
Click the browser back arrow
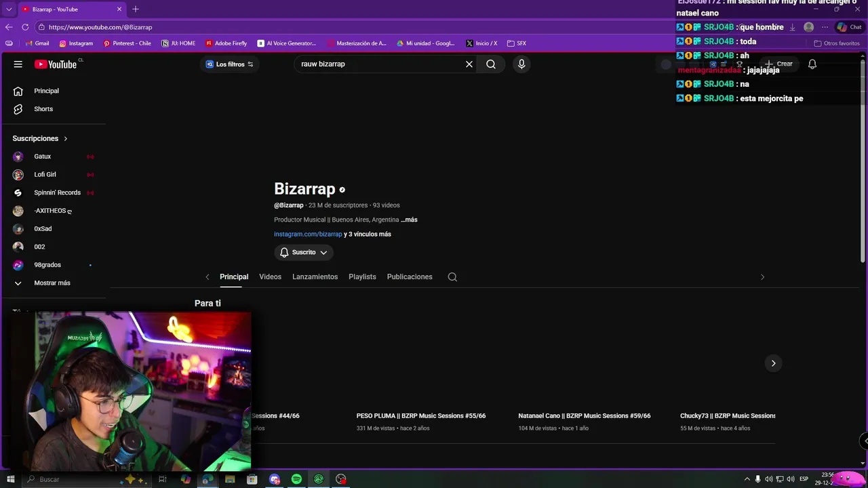pos(9,27)
